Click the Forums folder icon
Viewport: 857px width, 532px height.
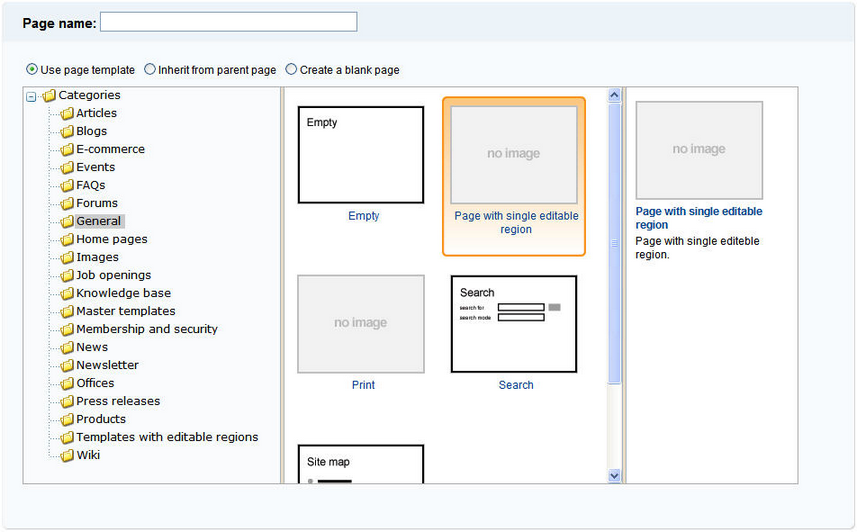67,203
